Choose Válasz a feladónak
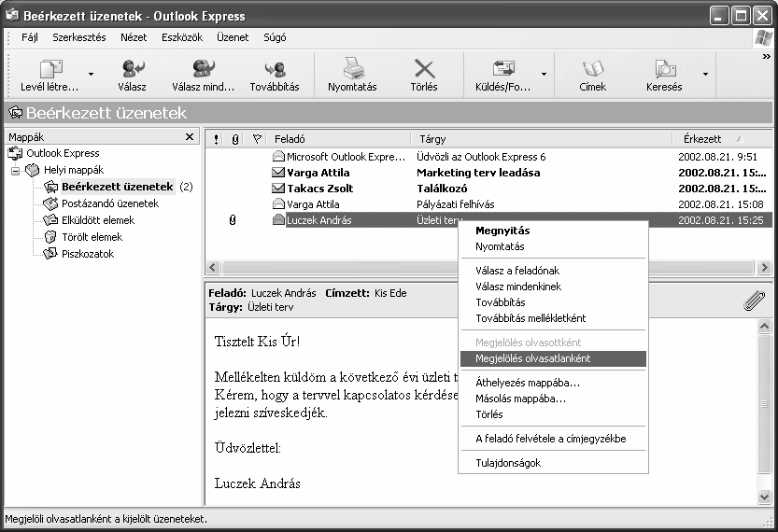Image resolution: width=778 pixels, height=532 pixels. point(553,271)
